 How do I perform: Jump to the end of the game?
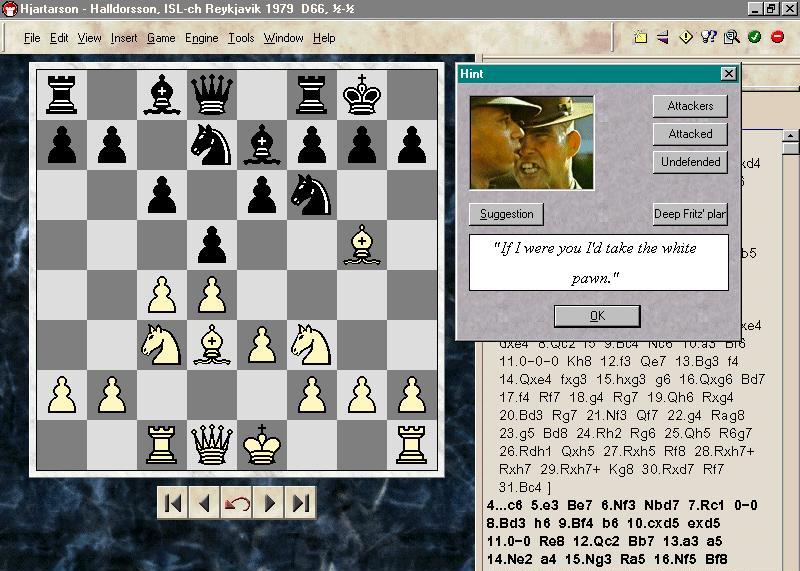tap(301, 502)
